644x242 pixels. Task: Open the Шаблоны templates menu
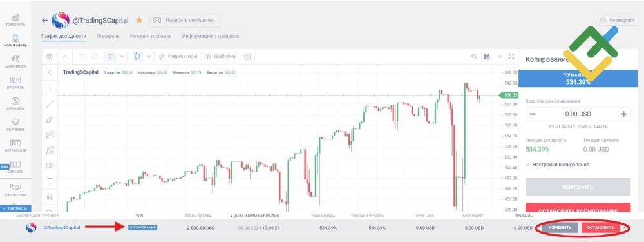[220, 56]
